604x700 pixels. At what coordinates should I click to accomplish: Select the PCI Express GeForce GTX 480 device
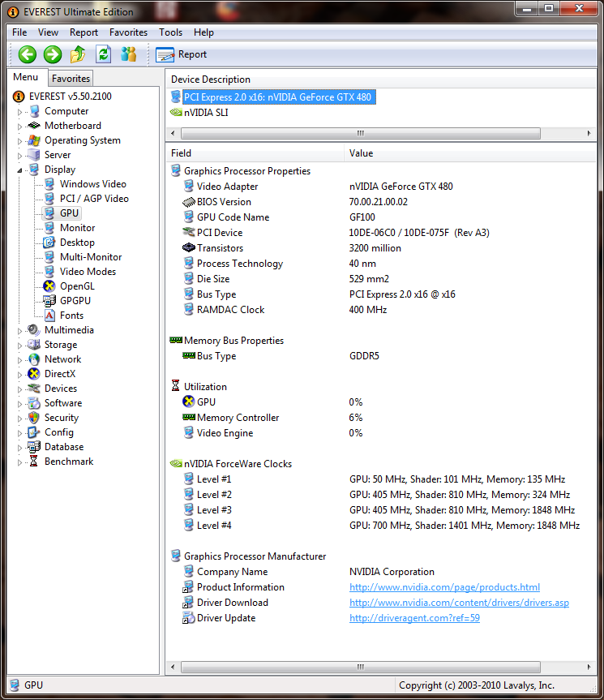(x=279, y=97)
